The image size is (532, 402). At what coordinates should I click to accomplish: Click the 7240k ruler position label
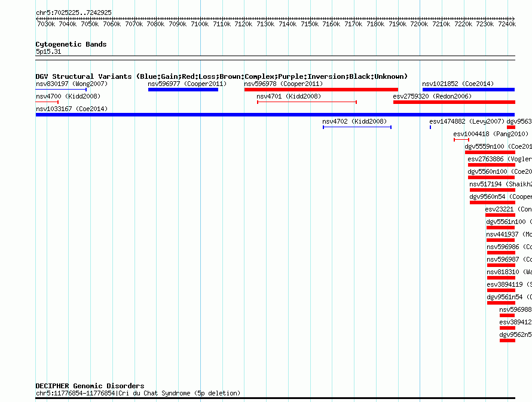(x=507, y=24)
